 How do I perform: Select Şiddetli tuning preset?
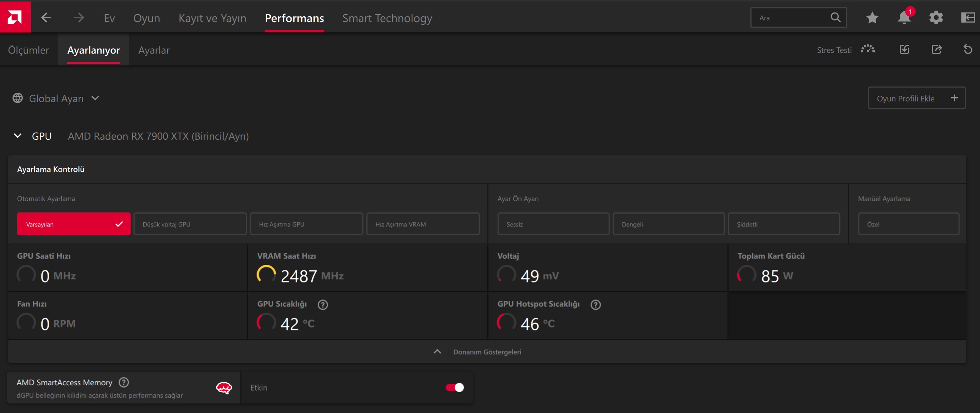[784, 224]
